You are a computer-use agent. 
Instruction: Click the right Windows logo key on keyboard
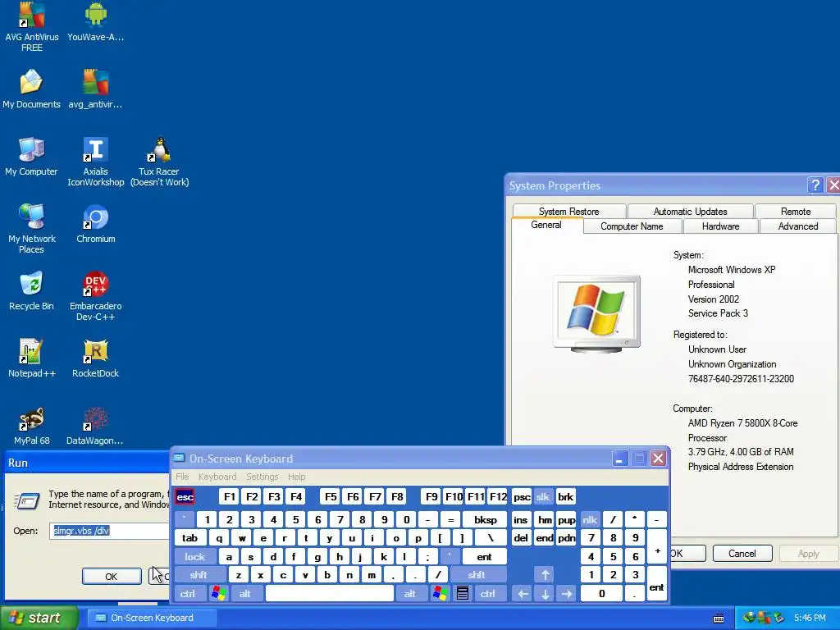[x=441, y=594]
